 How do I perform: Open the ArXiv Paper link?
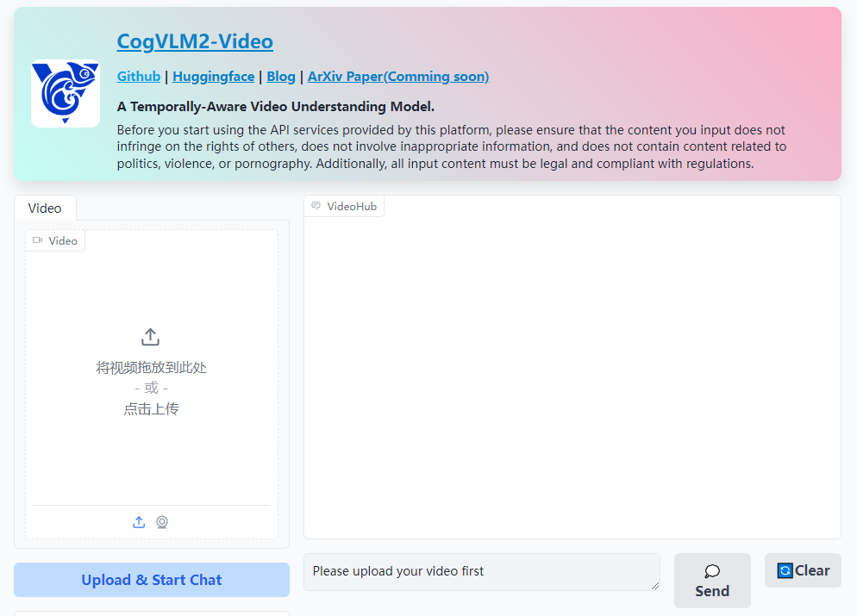(x=397, y=76)
